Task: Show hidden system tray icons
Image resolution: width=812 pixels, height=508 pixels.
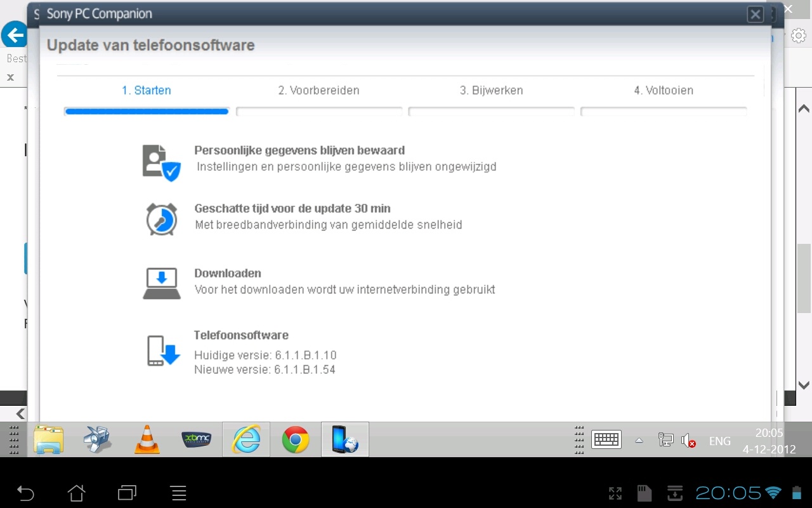Action: 639,440
